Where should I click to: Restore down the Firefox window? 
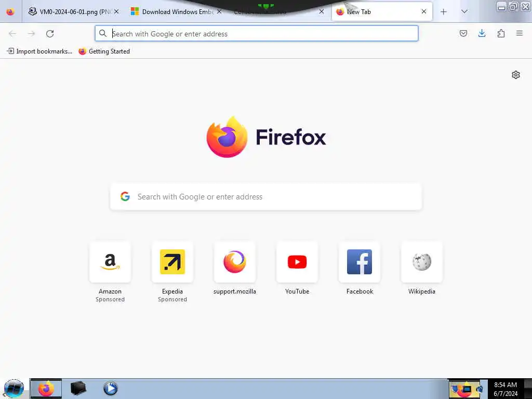[x=513, y=6]
